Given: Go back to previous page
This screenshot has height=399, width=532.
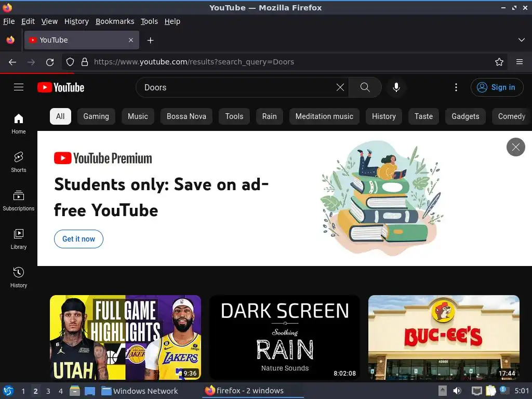Looking at the screenshot, I should (x=12, y=62).
